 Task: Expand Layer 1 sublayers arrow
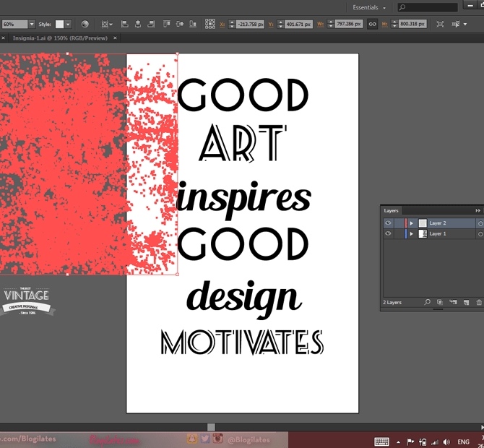click(x=412, y=234)
